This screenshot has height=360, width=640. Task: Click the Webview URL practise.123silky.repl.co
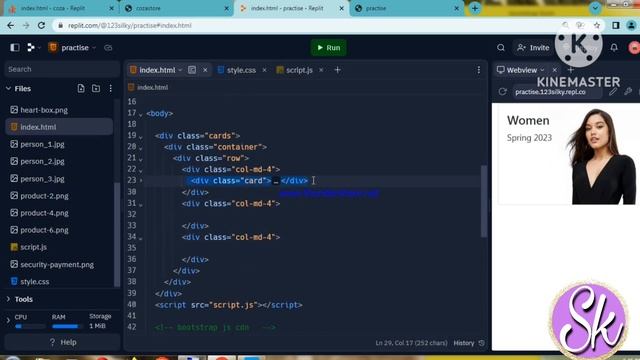(550, 92)
